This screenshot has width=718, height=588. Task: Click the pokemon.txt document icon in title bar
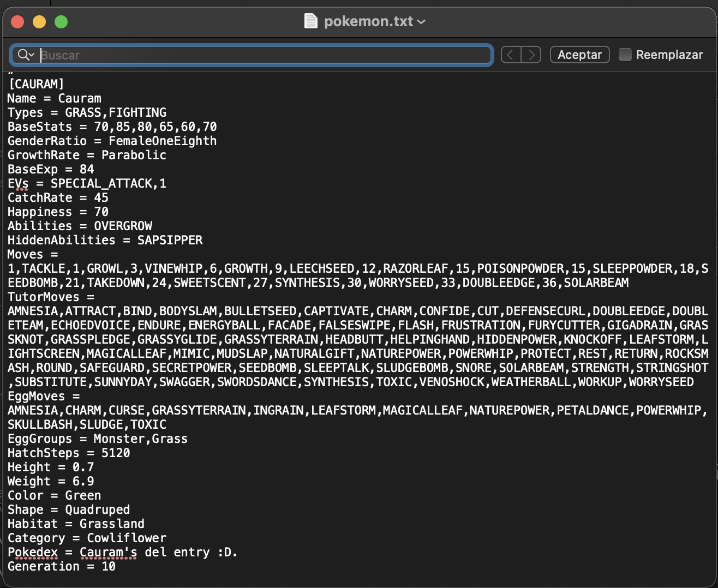[310, 21]
